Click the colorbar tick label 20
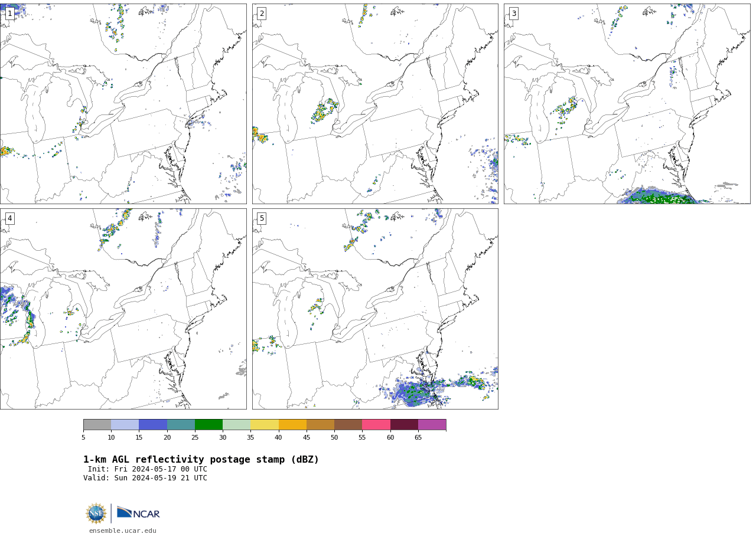The height and width of the screenshot is (537, 756). pyautogui.click(x=167, y=438)
